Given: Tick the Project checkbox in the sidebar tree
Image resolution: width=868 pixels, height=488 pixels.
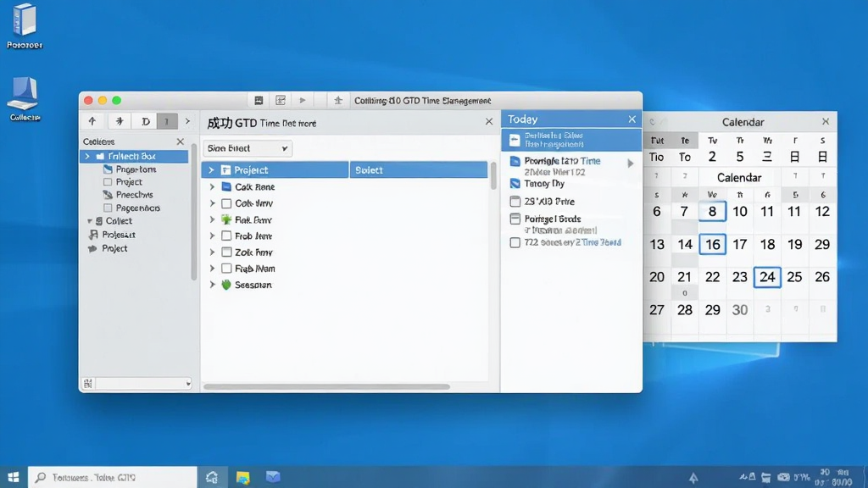Looking at the screenshot, I should pos(108,182).
